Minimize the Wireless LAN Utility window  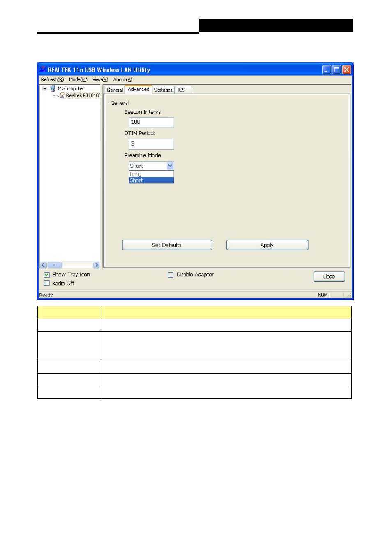pyautogui.click(x=326, y=70)
